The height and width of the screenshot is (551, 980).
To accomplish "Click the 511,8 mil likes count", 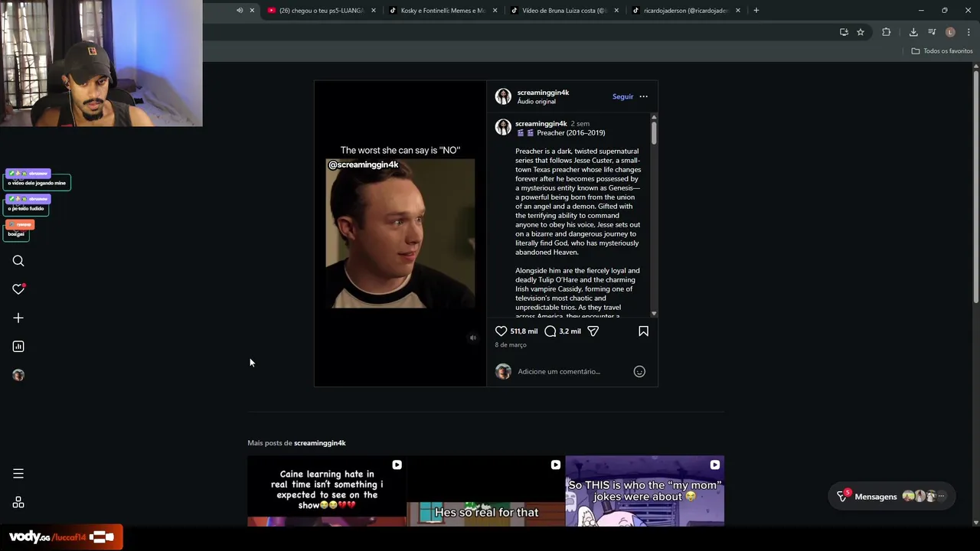I will click(524, 331).
